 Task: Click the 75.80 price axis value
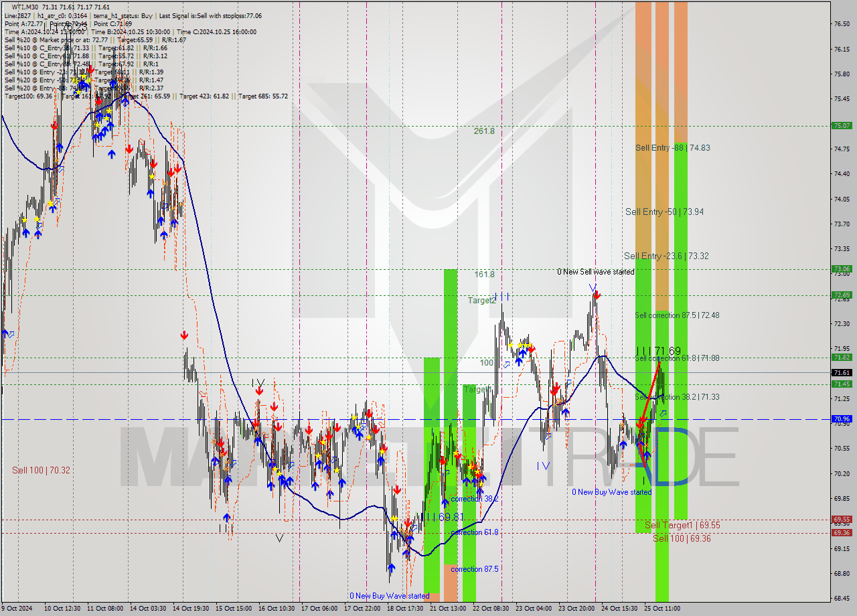[842, 74]
